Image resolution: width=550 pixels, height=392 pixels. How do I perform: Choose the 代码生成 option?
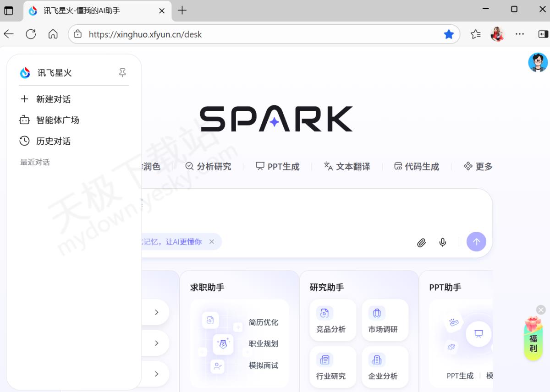417,167
